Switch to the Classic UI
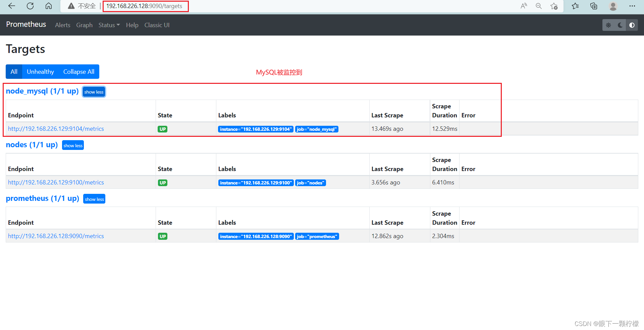This screenshot has height=330, width=644. (x=157, y=25)
